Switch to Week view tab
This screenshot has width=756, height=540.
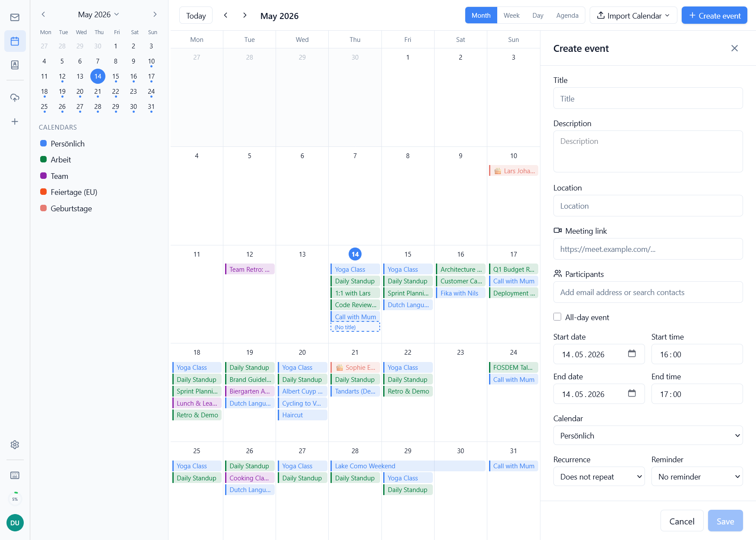[511, 16]
